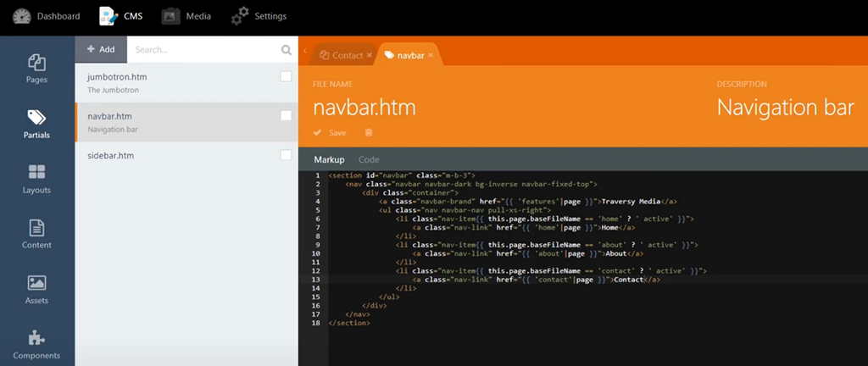
Task: Check the jumbotron.htm checkbox
Action: (x=286, y=77)
